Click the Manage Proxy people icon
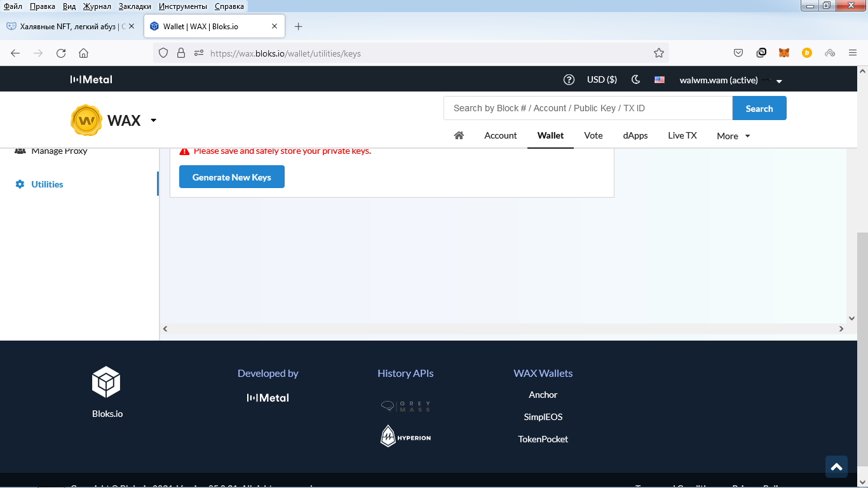 tap(20, 151)
